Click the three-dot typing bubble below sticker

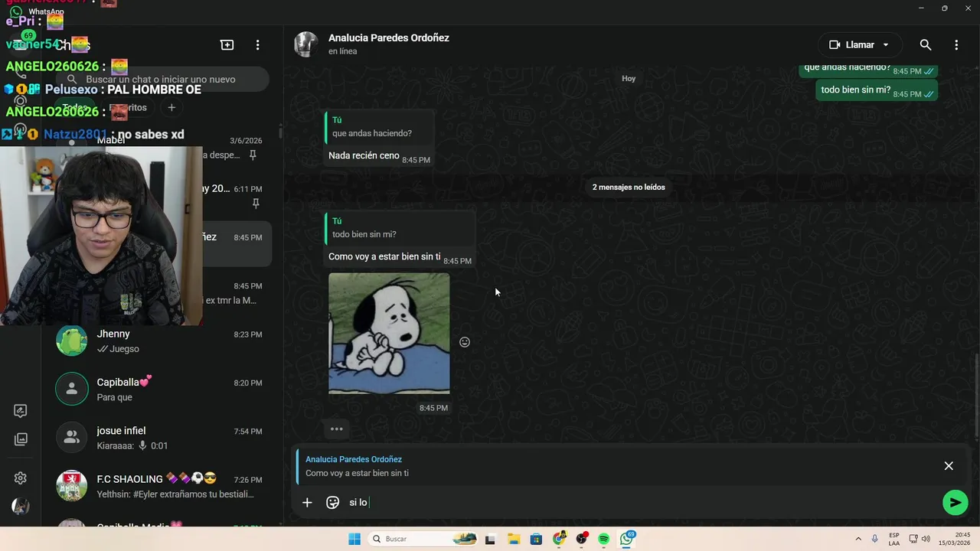pos(337,429)
